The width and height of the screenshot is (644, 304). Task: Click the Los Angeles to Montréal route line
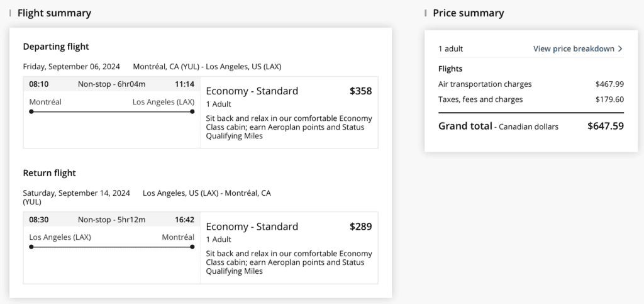click(x=112, y=247)
